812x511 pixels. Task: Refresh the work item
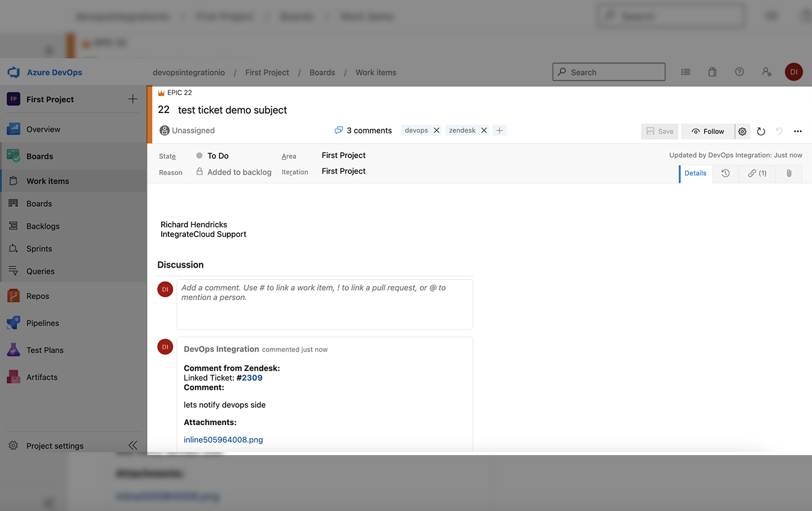point(761,131)
